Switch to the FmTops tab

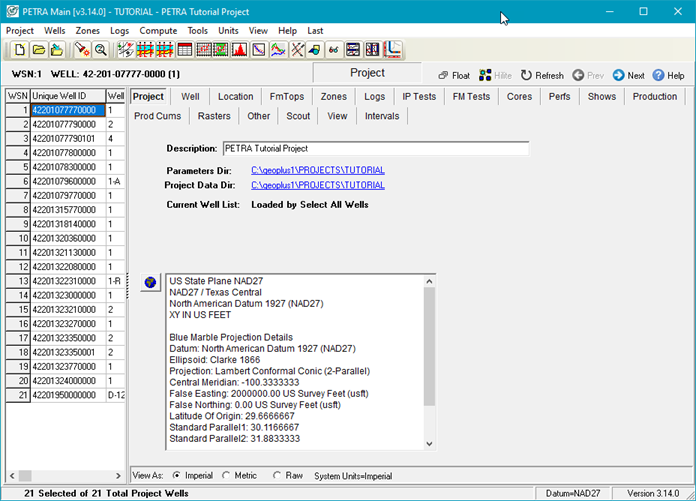pos(287,96)
